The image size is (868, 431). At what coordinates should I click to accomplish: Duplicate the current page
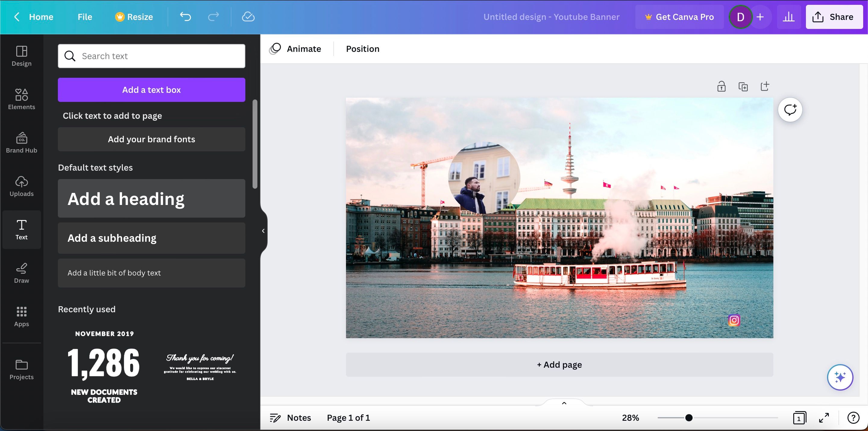point(743,86)
